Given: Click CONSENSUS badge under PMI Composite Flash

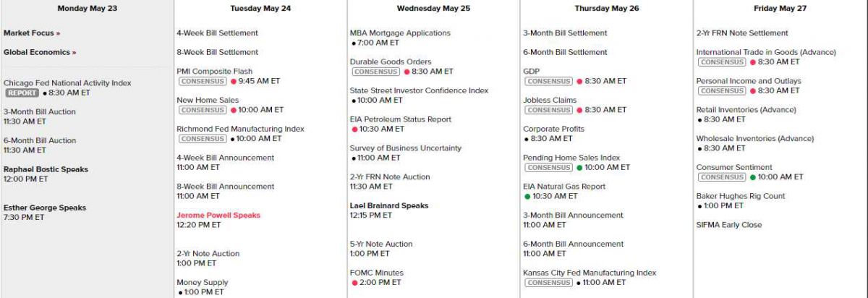Looking at the screenshot, I should pyautogui.click(x=202, y=81).
